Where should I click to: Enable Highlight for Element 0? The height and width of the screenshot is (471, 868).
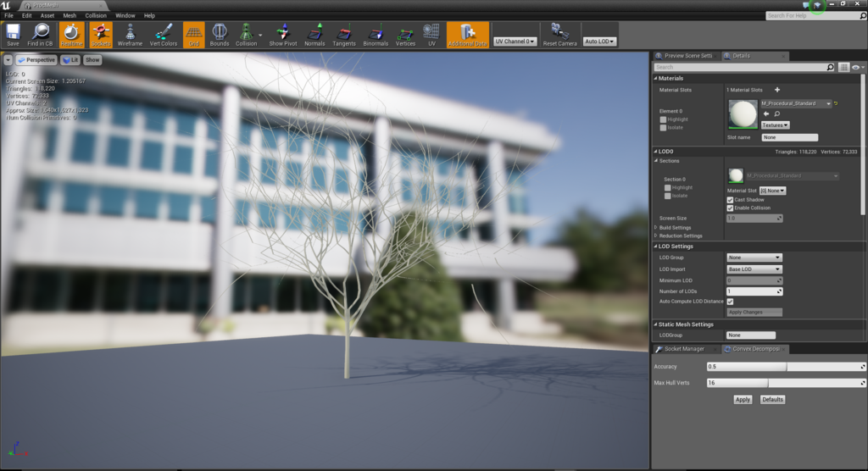pyautogui.click(x=663, y=119)
